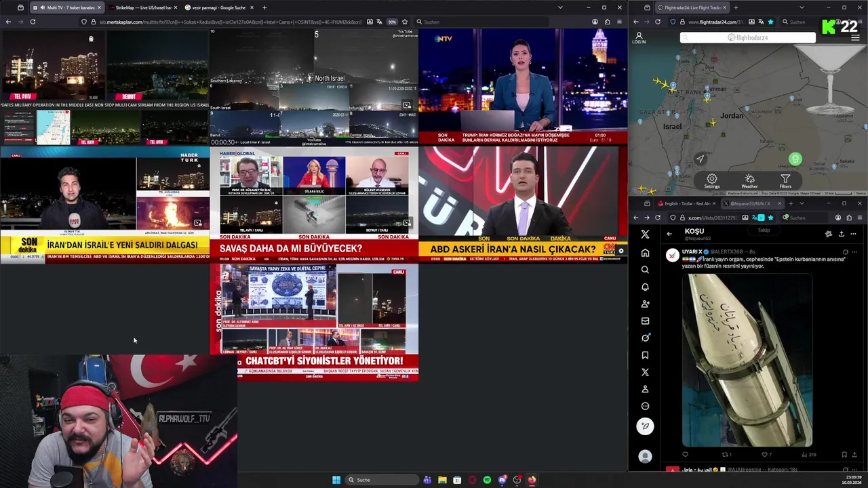Click the Flightradar24 LOG IN icon
Image resolution: width=868 pixels, height=488 pixels.
(x=639, y=38)
